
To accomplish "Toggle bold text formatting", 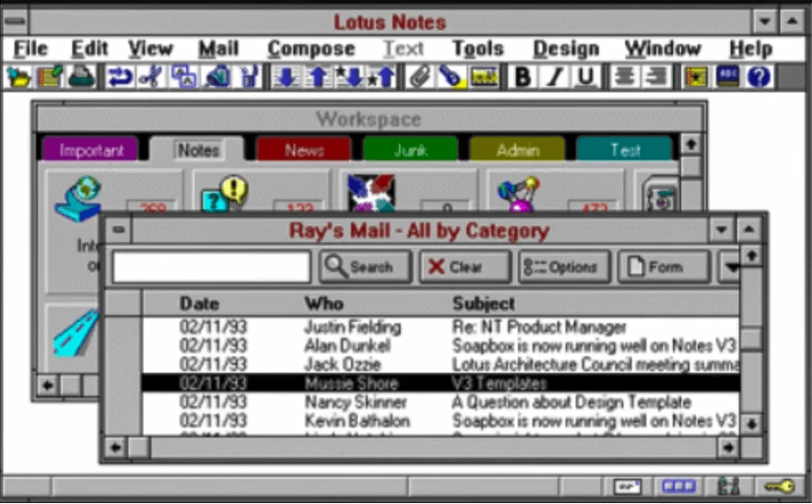I will click(x=523, y=76).
